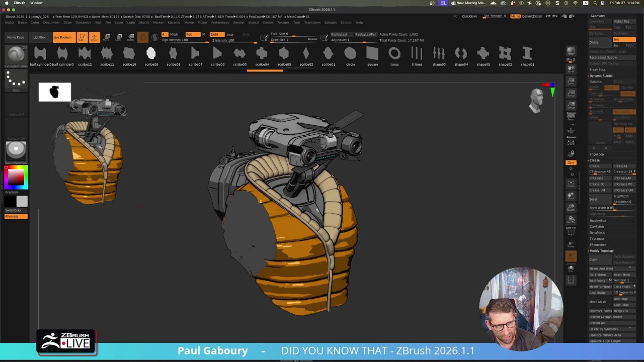The height and width of the screenshot is (362, 644).
Task: Expand the Tessimate section
Action: tap(597, 239)
